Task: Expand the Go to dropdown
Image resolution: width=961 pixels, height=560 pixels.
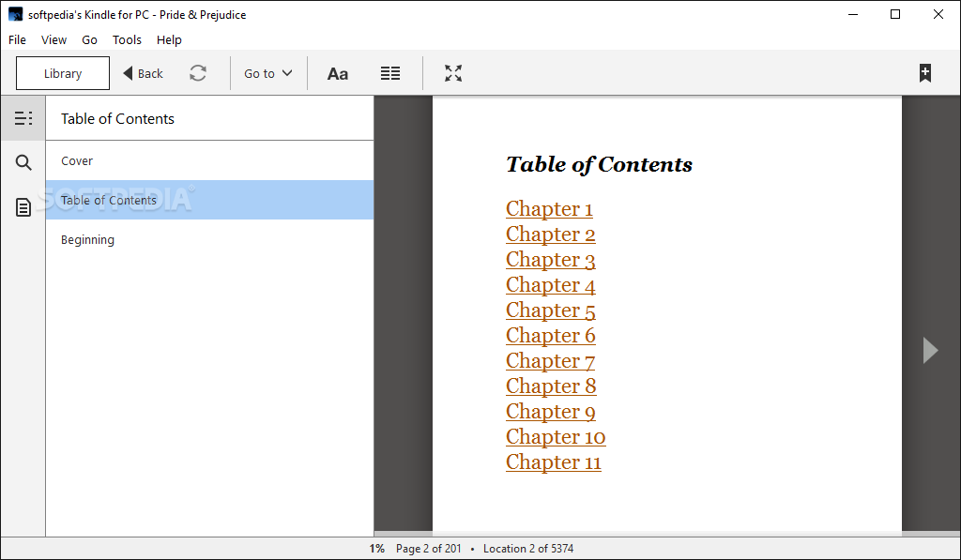Action: (267, 73)
